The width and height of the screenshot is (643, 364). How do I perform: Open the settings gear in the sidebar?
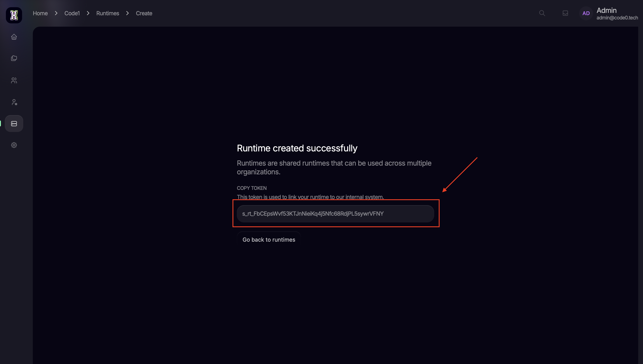(x=14, y=145)
